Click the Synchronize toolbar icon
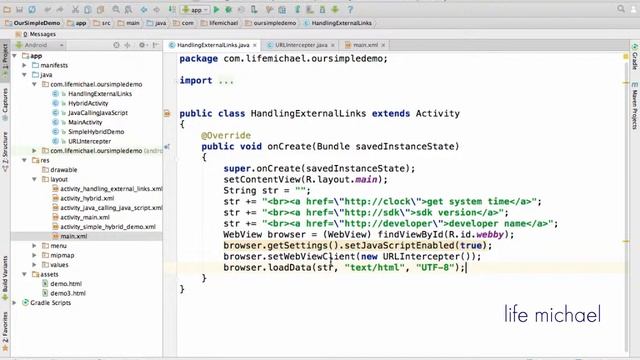 (32, 9)
